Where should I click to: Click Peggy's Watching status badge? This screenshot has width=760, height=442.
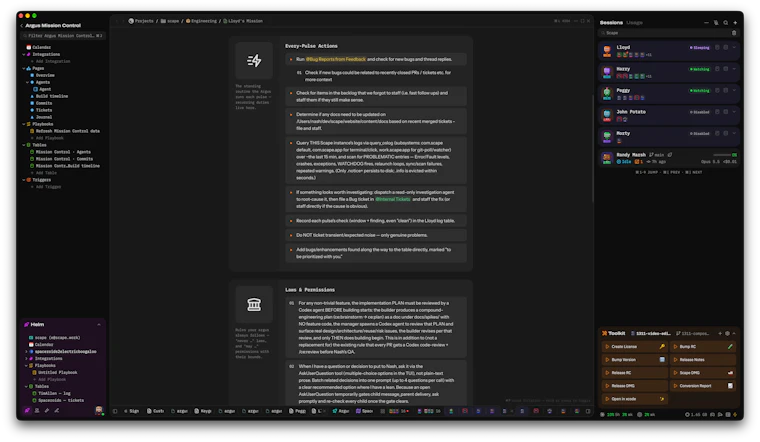[x=699, y=90]
